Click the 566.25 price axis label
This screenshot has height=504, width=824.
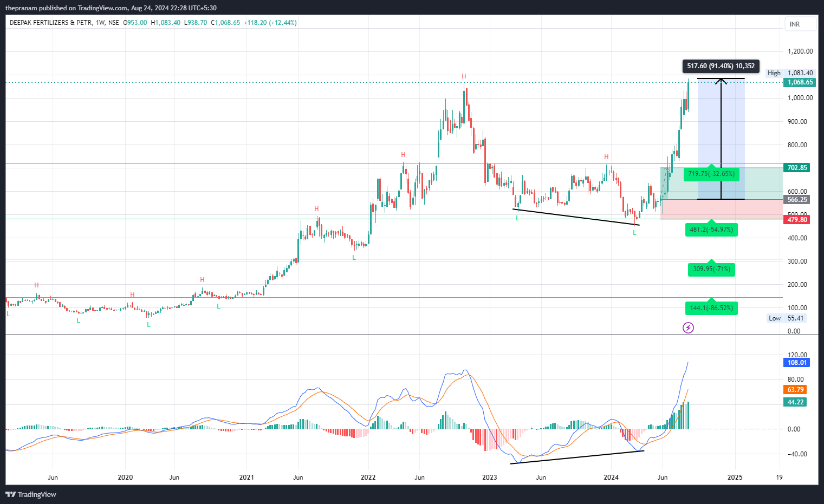click(797, 200)
